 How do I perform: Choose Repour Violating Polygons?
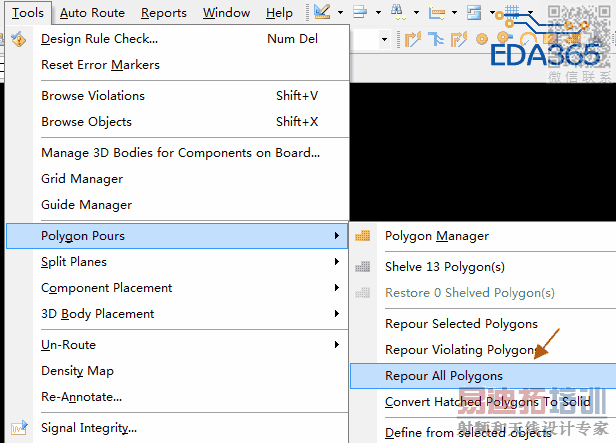point(483,350)
